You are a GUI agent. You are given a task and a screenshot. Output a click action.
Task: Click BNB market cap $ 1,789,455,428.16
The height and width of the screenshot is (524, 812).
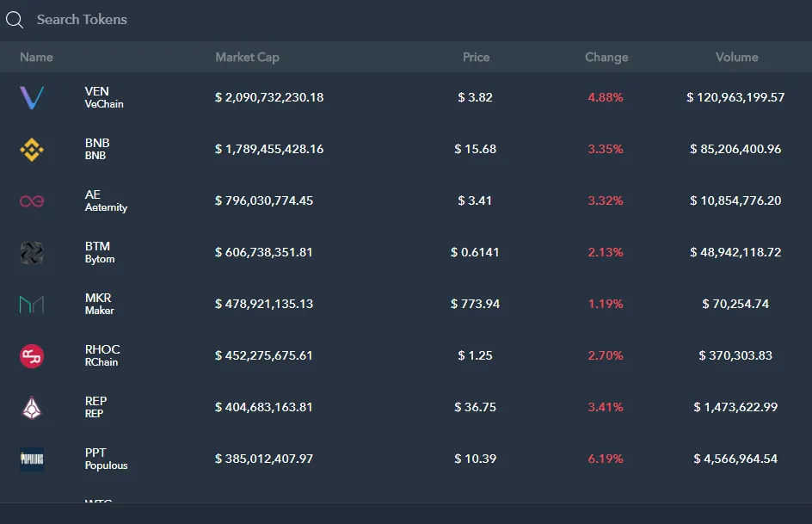(x=269, y=149)
